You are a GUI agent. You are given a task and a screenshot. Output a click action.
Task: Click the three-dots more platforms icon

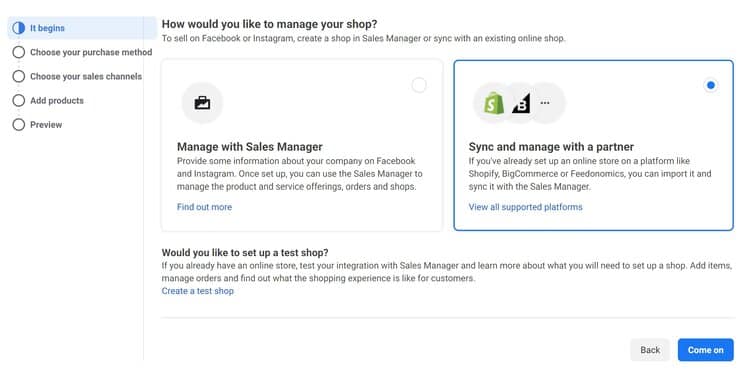tap(545, 103)
